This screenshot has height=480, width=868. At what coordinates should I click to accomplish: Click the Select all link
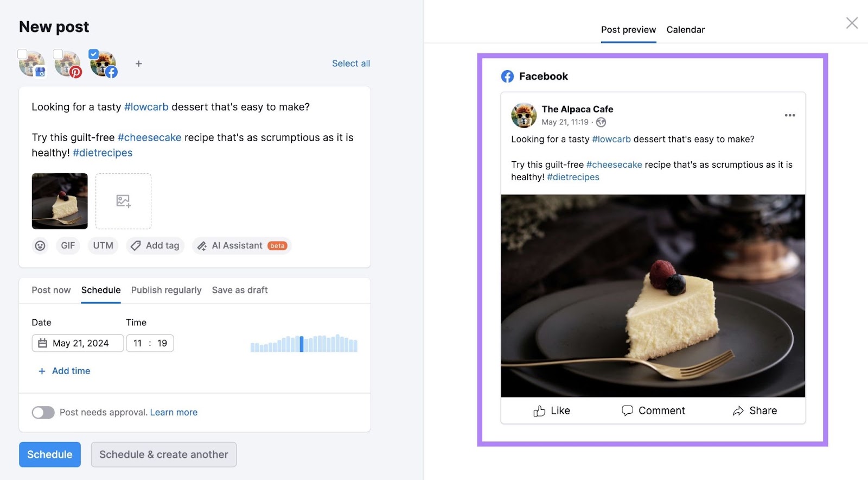click(x=350, y=64)
